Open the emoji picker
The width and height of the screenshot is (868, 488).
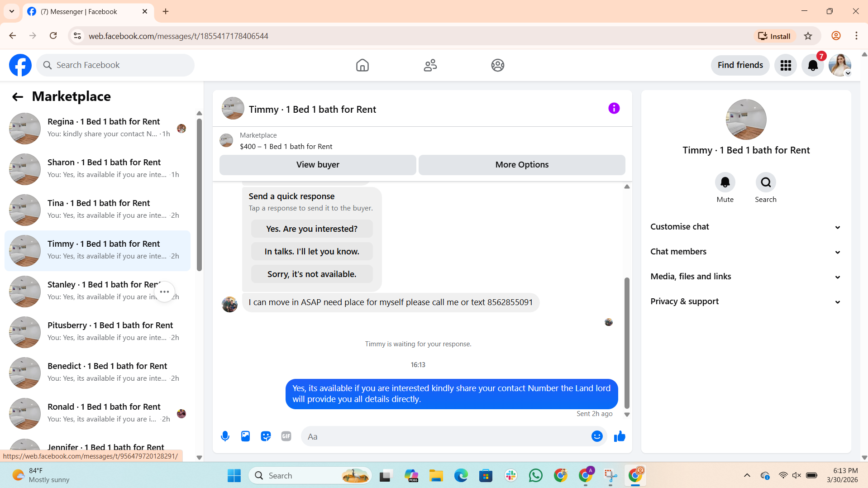coord(597,436)
